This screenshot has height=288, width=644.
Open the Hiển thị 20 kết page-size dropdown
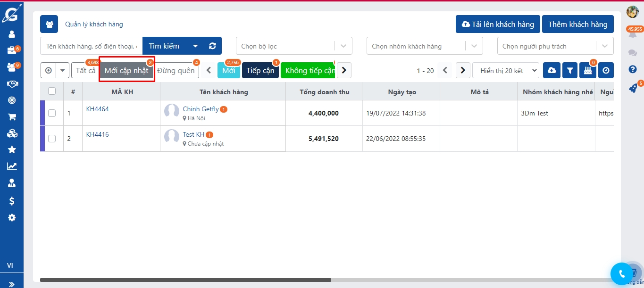pyautogui.click(x=505, y=71)
